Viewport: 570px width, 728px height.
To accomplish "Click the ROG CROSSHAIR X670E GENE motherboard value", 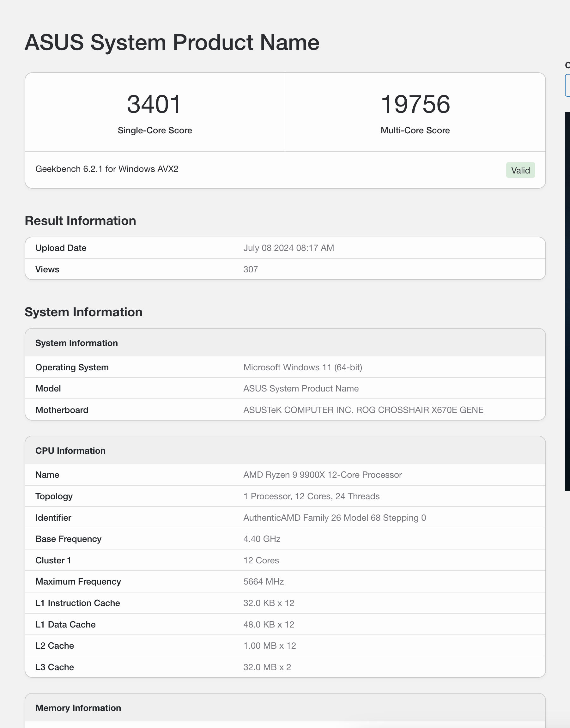I will (363, 410).
